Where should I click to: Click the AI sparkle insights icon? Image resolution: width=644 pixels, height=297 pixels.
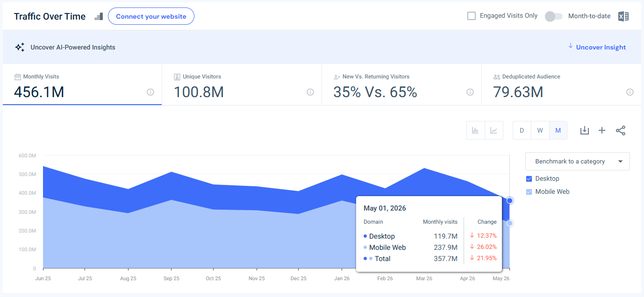(20, 47)
